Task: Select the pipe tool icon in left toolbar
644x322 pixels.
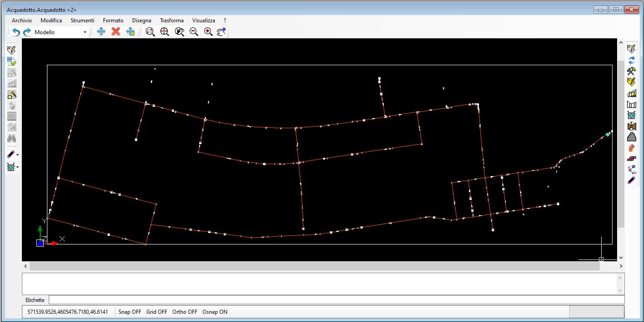Action: pos(11,155)
